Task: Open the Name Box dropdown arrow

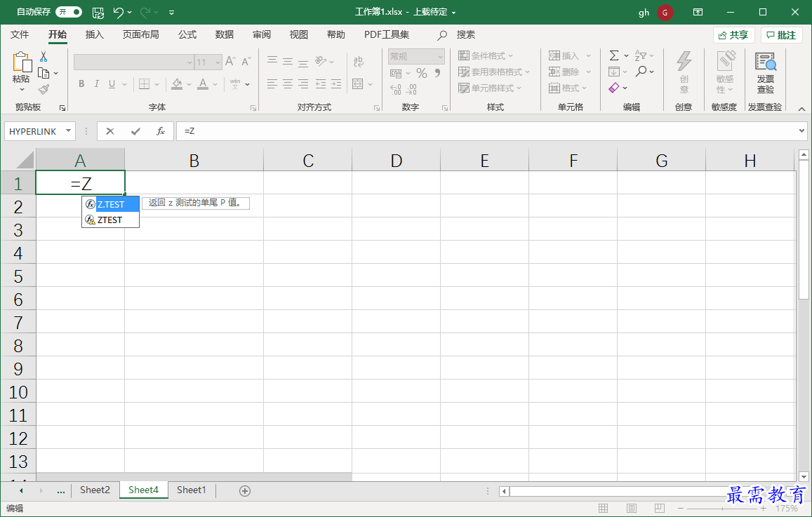Action: point(68,131)
